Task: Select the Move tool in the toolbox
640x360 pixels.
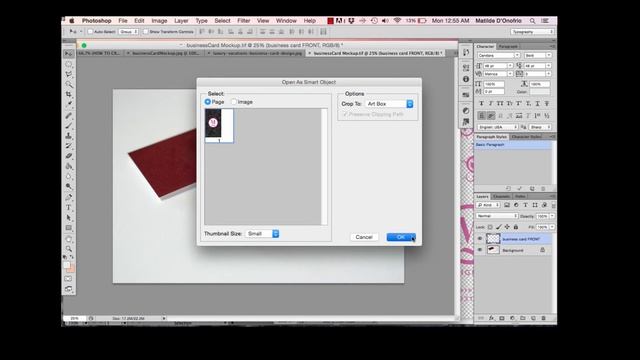Action: (x=69, y=54)
